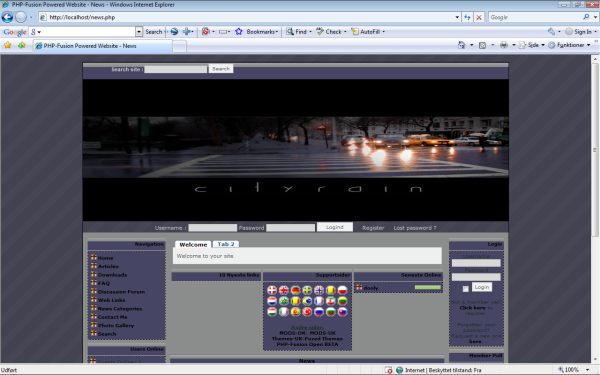The height and width of the screenshot is (375, 600).
Task: Click the Print icon in command bar
Action: click(x=504, y=45)
